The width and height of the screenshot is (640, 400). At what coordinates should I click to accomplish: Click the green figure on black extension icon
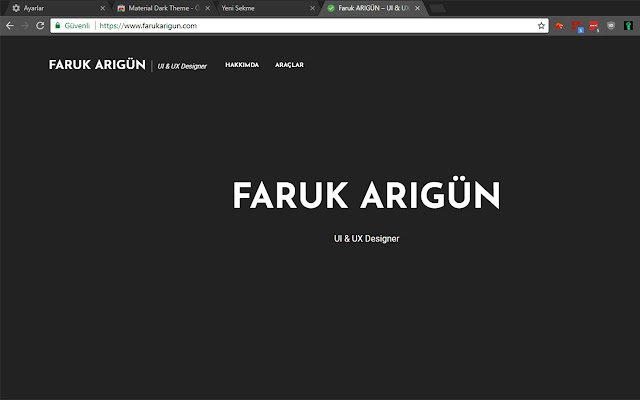[x=628, y=26]
